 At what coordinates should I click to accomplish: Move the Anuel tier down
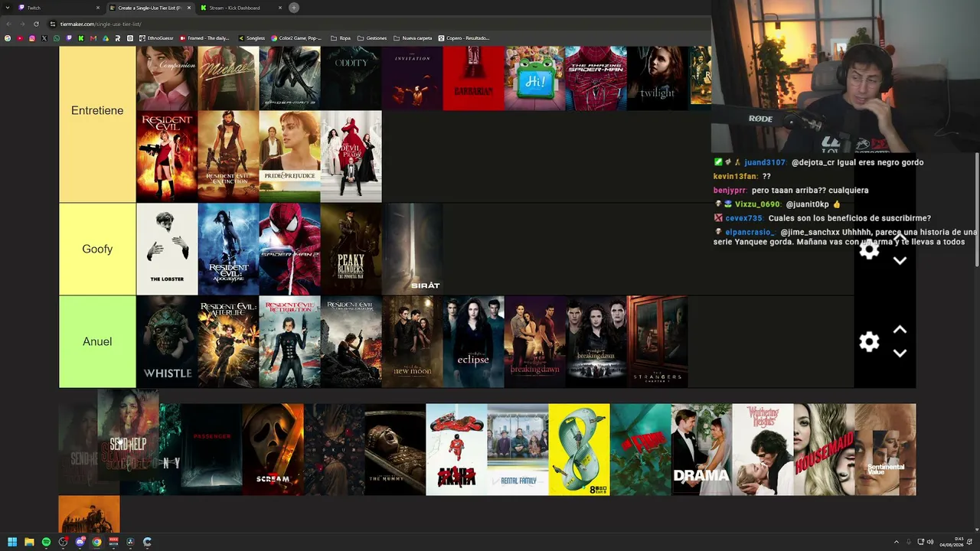click(900, 353)
